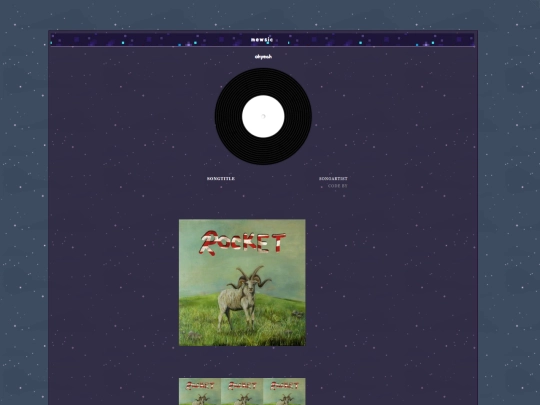Select the last small Rocket cover thumbnail
The width and height of the screenshot is (540, 405).
point(284,392)
